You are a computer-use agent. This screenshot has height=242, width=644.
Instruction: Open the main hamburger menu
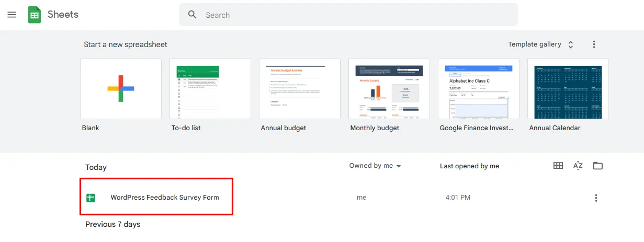coord(12,15)
